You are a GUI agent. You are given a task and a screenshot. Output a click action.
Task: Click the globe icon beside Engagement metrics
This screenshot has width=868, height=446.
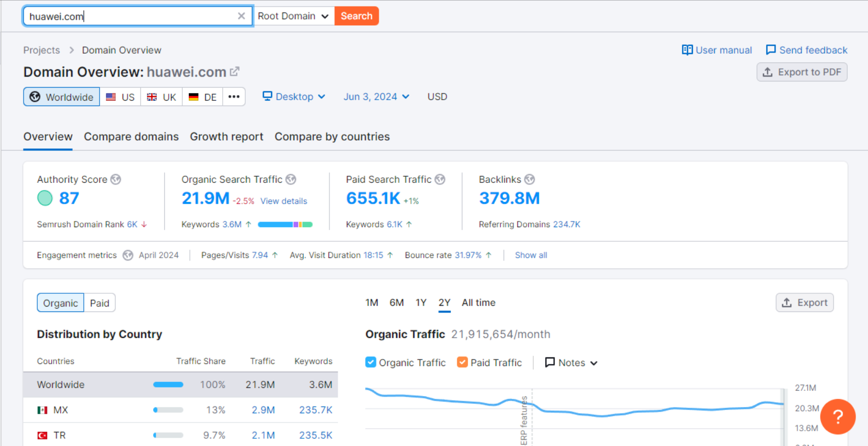pyautogui.click(x=128, y=256)
